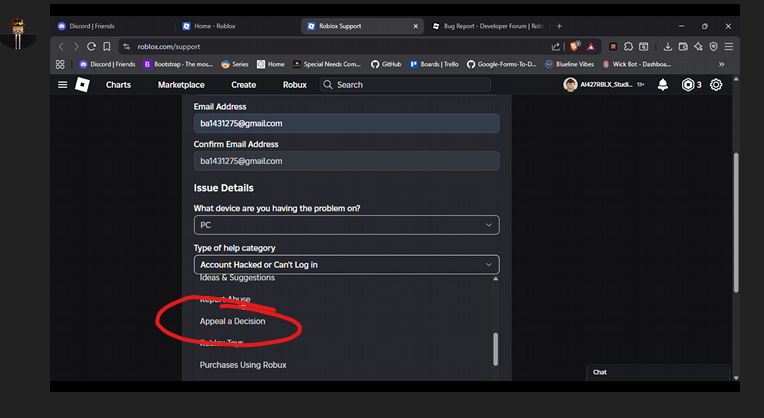Open Marketplace in the Roblox navigation
The width and height of the screenshot is (764, 418).
click(x=181, y=85)
